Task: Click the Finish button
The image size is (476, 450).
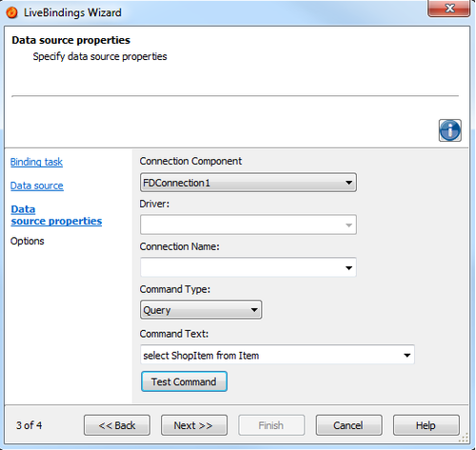Action: pyautogui.click(x=271, y=425)
